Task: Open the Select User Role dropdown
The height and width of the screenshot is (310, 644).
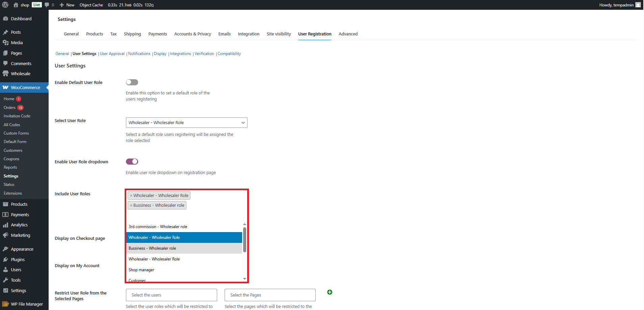Action: pyautogui.click(x=186, y=123)
